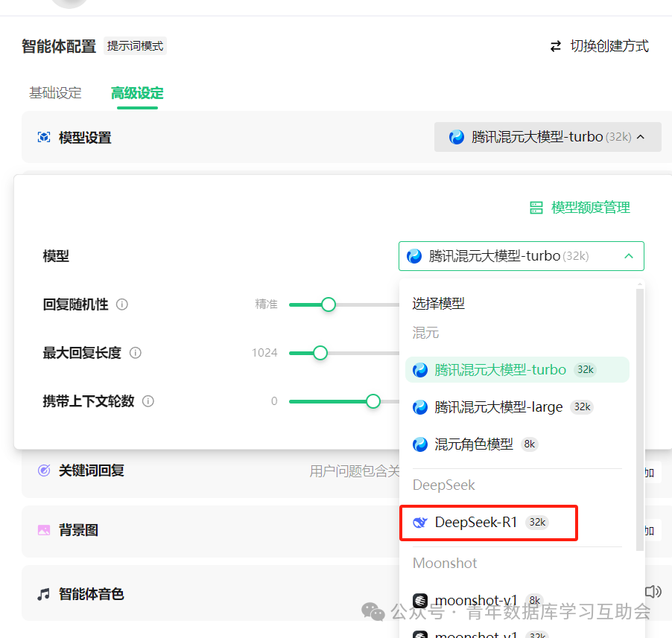The image size is (672, 638).
Task: Collapse the 模型设置 header model dropdown
Action: point(548,137)
